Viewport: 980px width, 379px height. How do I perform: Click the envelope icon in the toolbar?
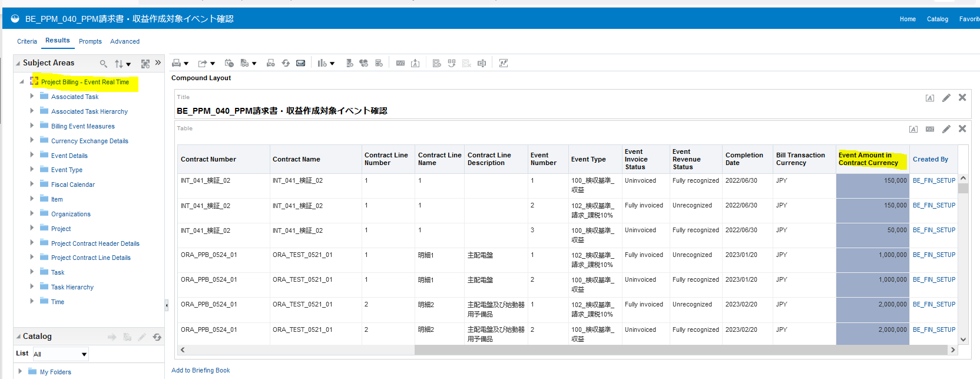(300, 63)
